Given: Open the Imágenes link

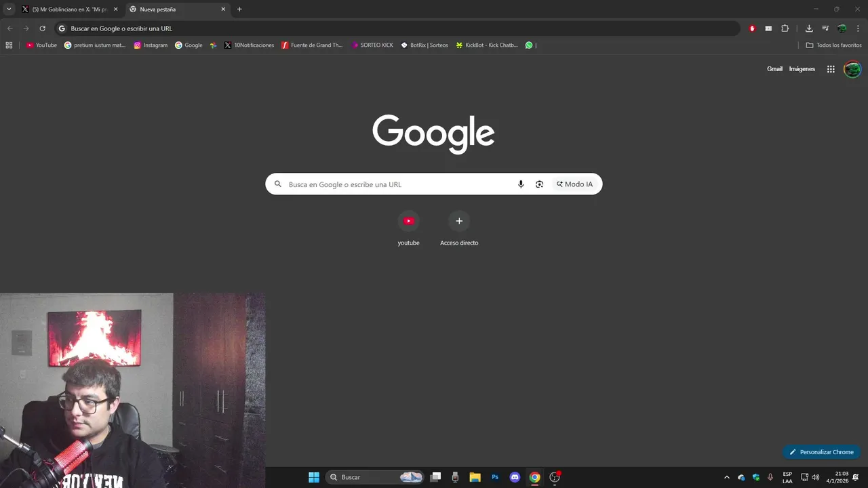Looking at the screenshot, I should click(802, 69).
